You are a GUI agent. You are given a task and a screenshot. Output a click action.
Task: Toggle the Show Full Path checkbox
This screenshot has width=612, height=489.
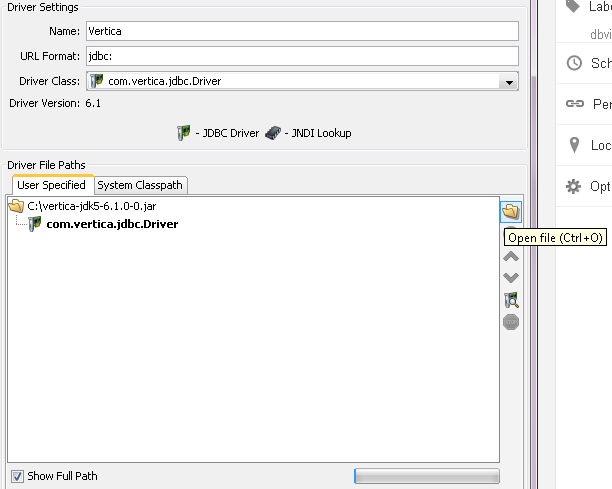click(x=17, y=476)
